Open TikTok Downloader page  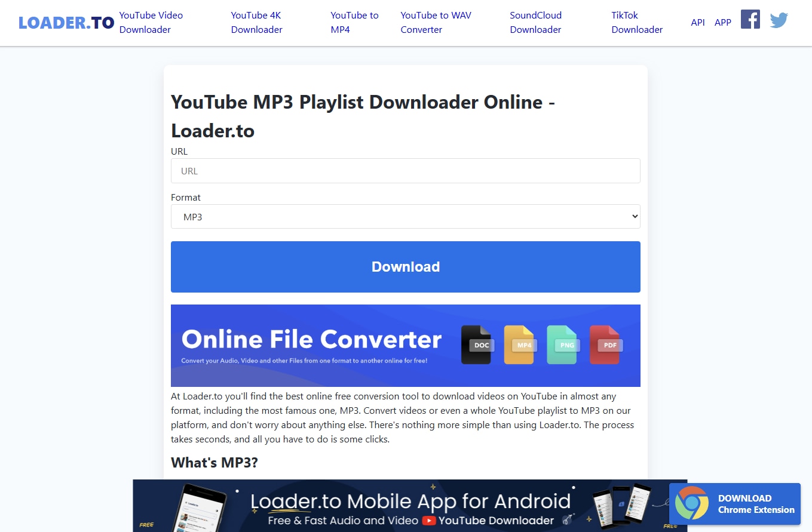click(637, 22)
